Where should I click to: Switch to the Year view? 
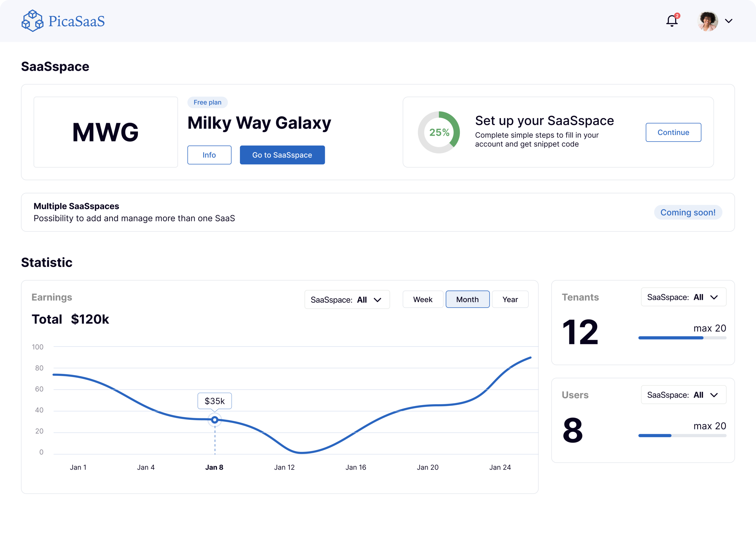[x=510, y=299]
